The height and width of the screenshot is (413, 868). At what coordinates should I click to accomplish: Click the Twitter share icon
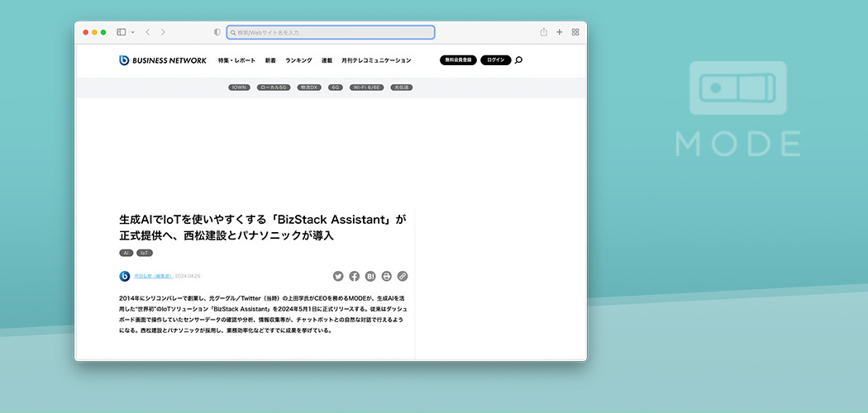click(x=338, y=276)
